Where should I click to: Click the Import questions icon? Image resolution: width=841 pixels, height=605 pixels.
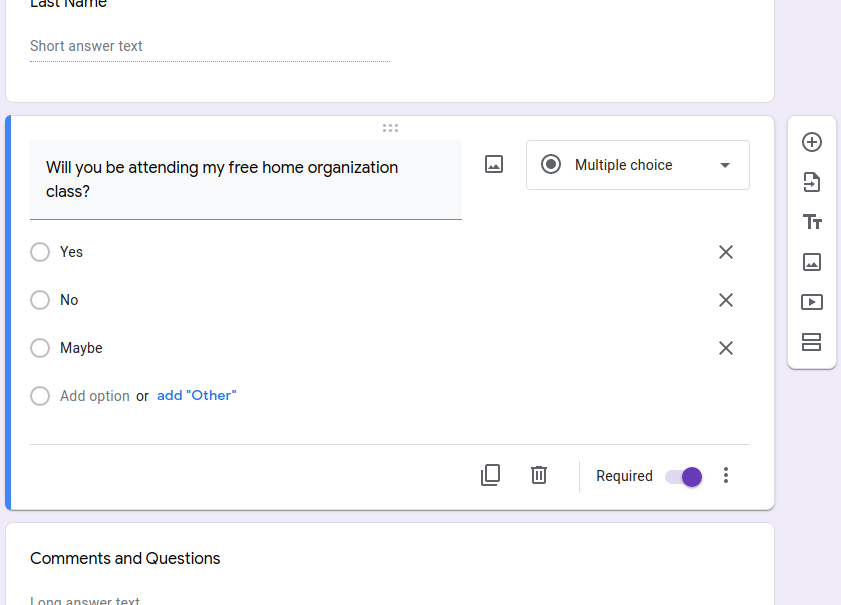(812, 182)
